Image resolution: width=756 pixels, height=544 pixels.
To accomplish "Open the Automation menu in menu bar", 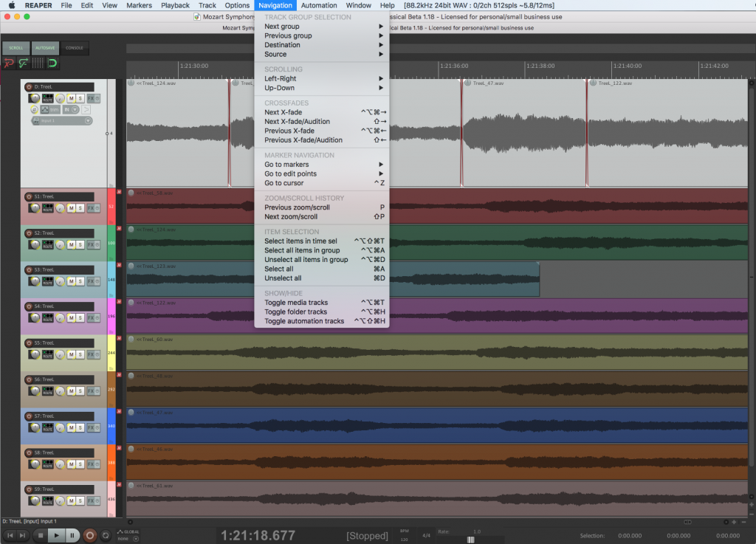I will pyautogui.click(x=319, y=5).
